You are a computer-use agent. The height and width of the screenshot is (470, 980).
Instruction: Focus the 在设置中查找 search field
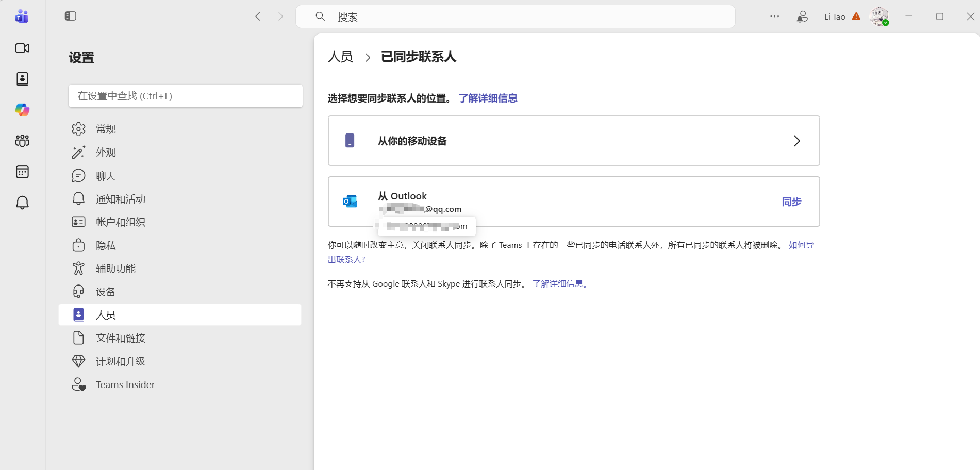[186, 96]
